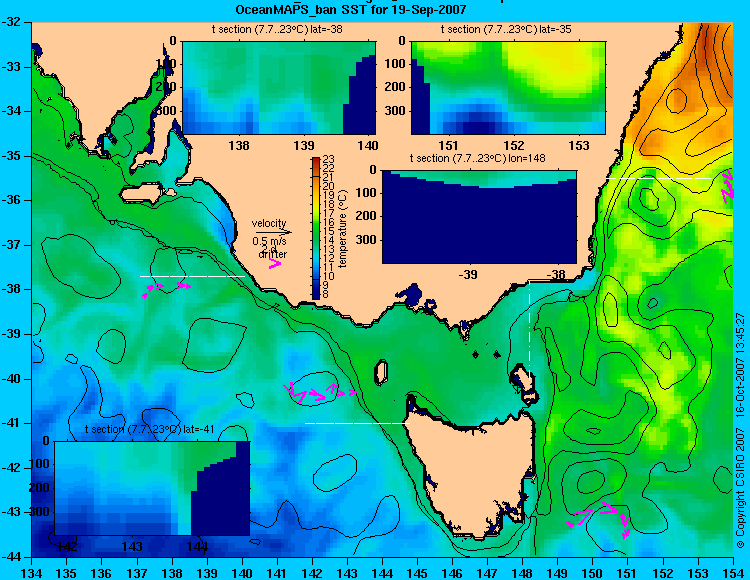The width and height of the screenshot is (750, 580).
Task: Click the 152 tick under the lat=-35 inset
Action: click(514, 145)
